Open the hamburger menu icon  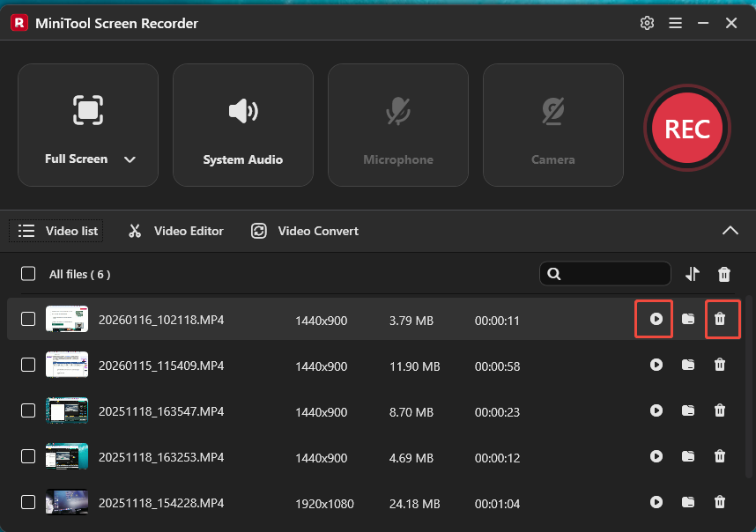point(675,23)
